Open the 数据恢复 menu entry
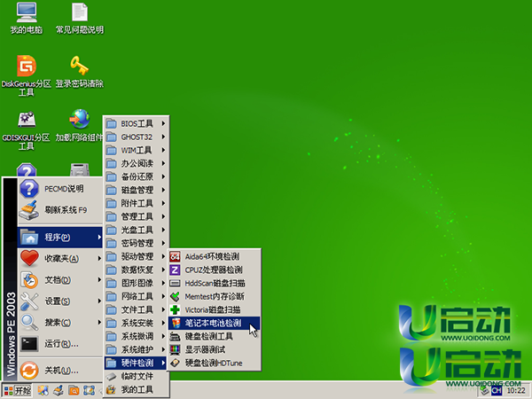 136,270
